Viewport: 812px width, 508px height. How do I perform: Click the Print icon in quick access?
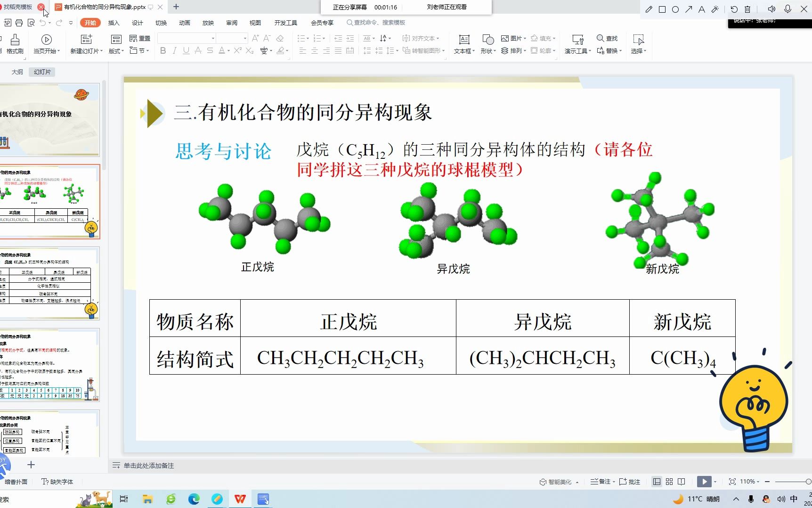pos(19,23)
